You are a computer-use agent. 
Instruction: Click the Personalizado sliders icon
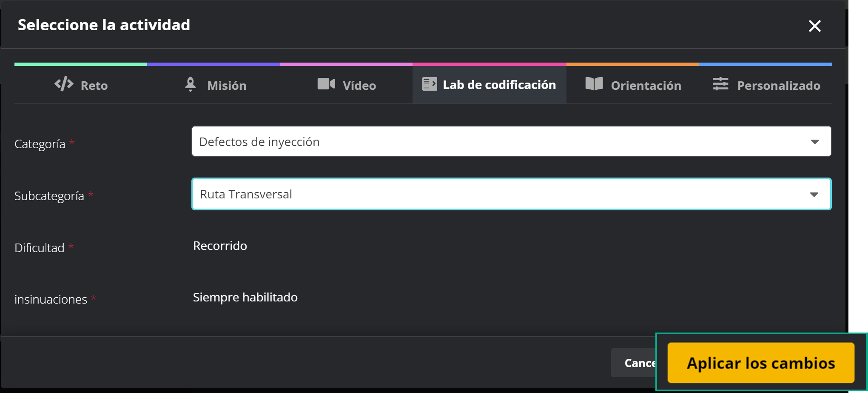click(720, 84)
